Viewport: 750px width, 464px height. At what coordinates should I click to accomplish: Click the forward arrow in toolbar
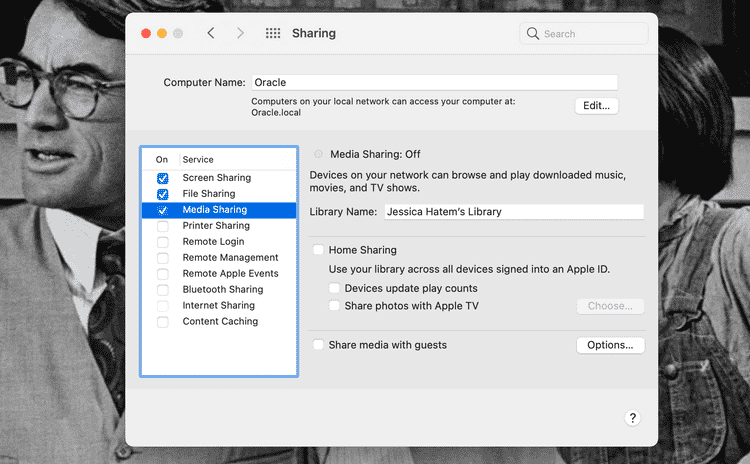(x=240, y=33)
